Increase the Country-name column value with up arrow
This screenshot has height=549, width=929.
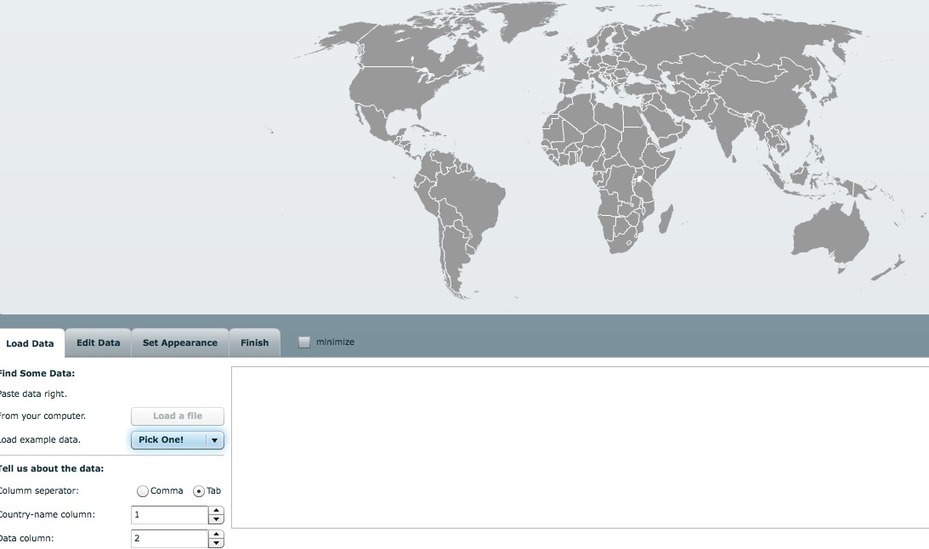pyautogui.click(x=216, y=511)
